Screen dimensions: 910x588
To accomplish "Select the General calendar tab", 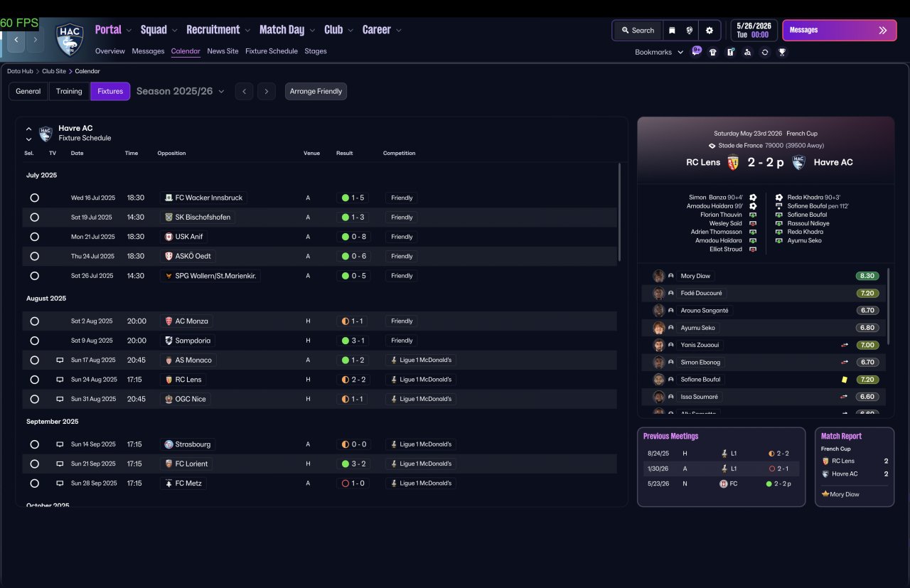I will (x=28, y=91).
